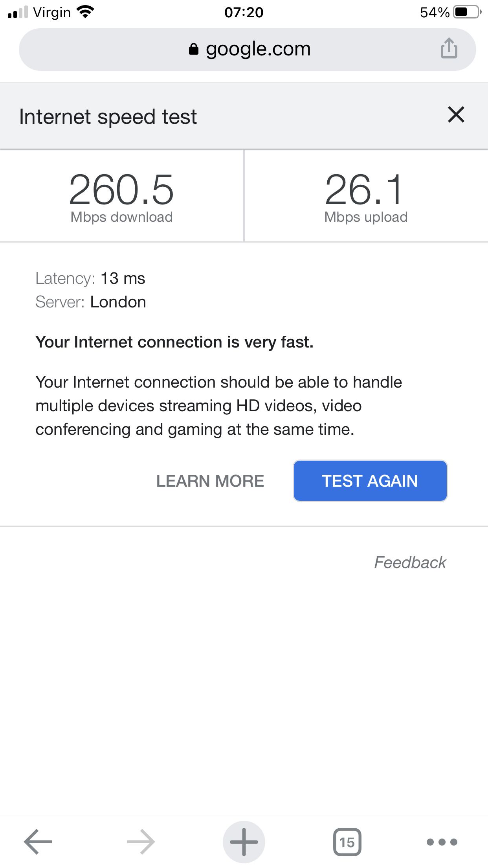The width and height of the screenshot is (488, 868).
Task: Tap the padlock icon beside google.com
Action: [194, 50]
